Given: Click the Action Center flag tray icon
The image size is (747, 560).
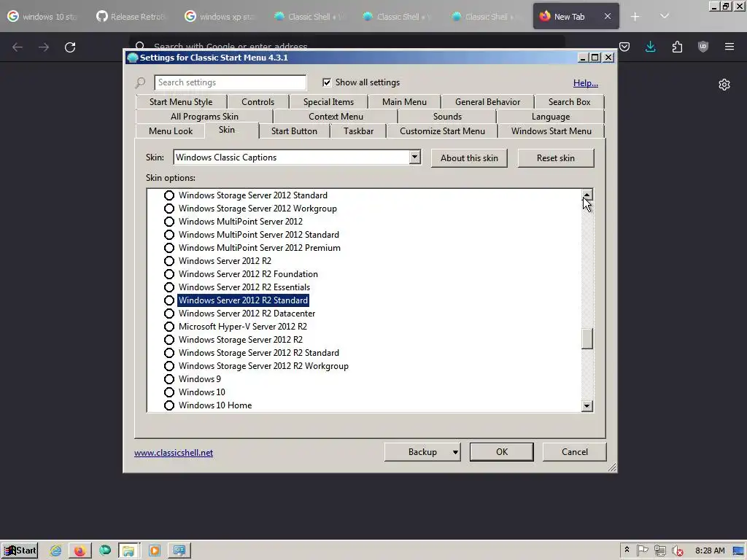Looking at the screenshot, I should (x=643, y=551).
